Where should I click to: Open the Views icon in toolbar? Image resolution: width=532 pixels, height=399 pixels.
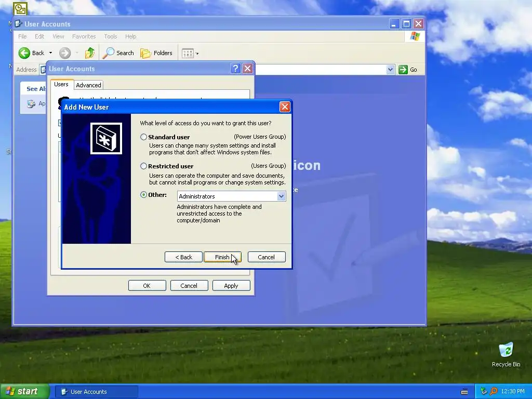click(188, 54)
